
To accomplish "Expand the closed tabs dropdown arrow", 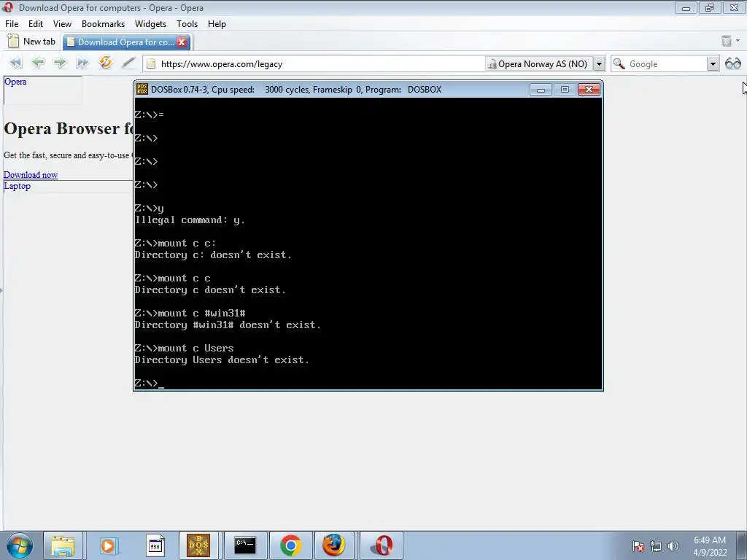I will [738, 41].
